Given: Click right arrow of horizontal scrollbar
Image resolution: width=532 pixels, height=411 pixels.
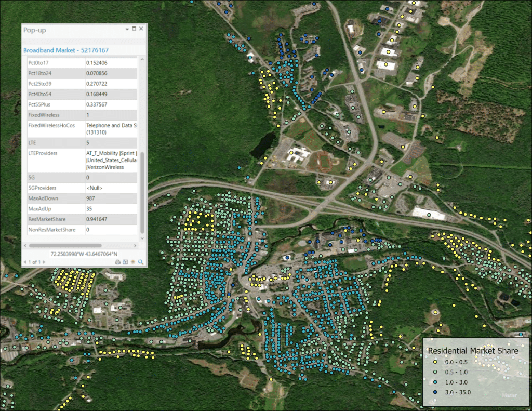Looking at the screenshot, I should point(135,245).
